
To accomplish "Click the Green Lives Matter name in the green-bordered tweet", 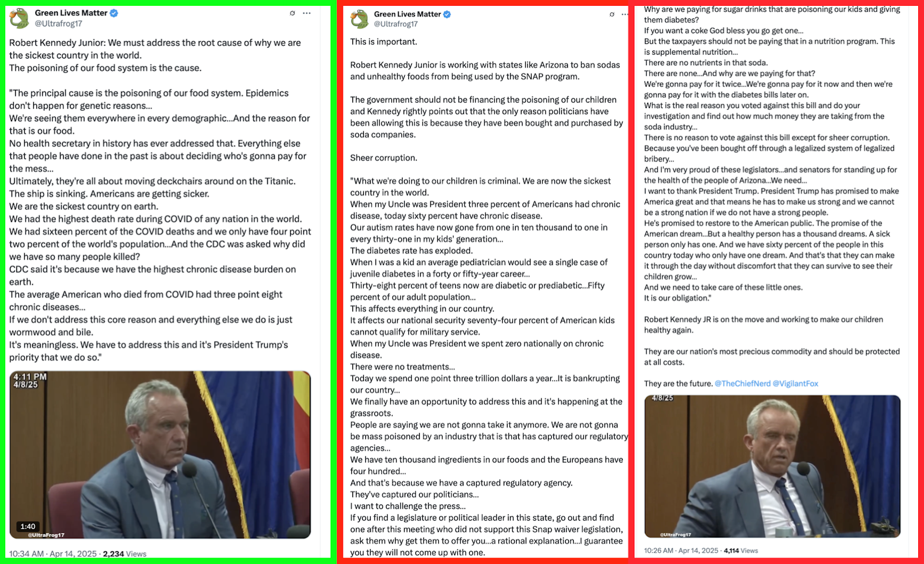I will point(71,13).
